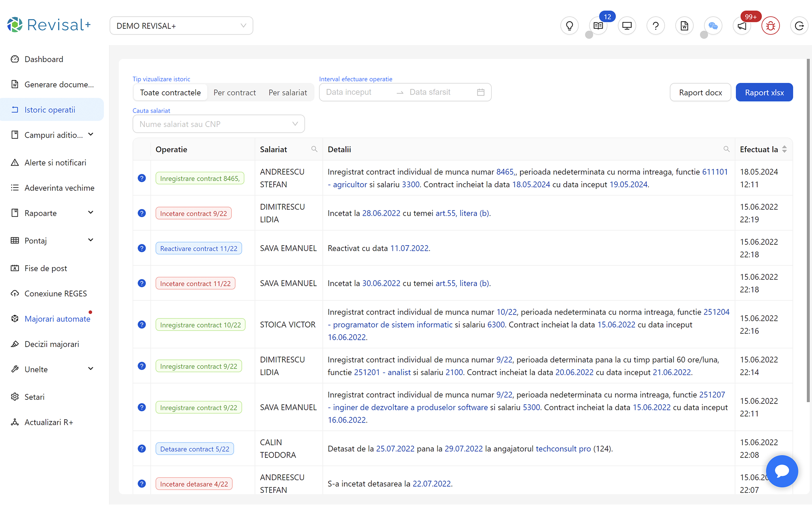Image resolution: width=812 pixels, height=509 pixels.
Task: Open the blue chat bubble widget
Action: tap(782, 471)
